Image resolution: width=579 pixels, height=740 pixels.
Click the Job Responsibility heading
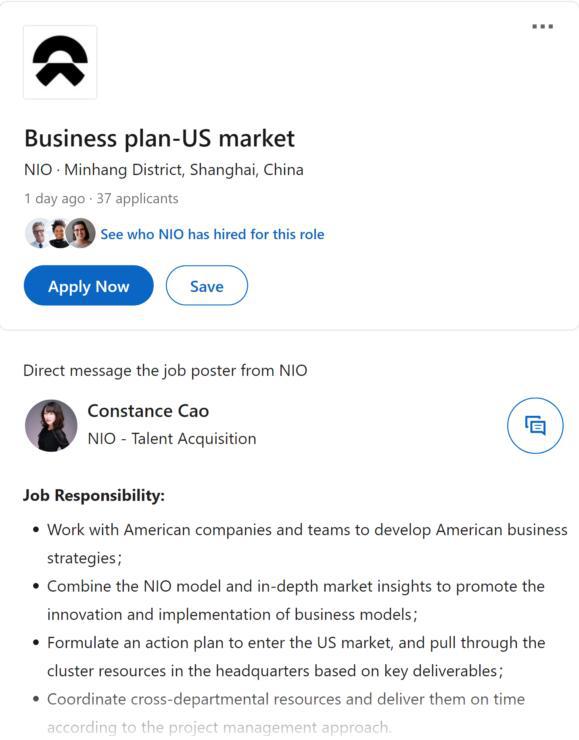pos(94,496)
